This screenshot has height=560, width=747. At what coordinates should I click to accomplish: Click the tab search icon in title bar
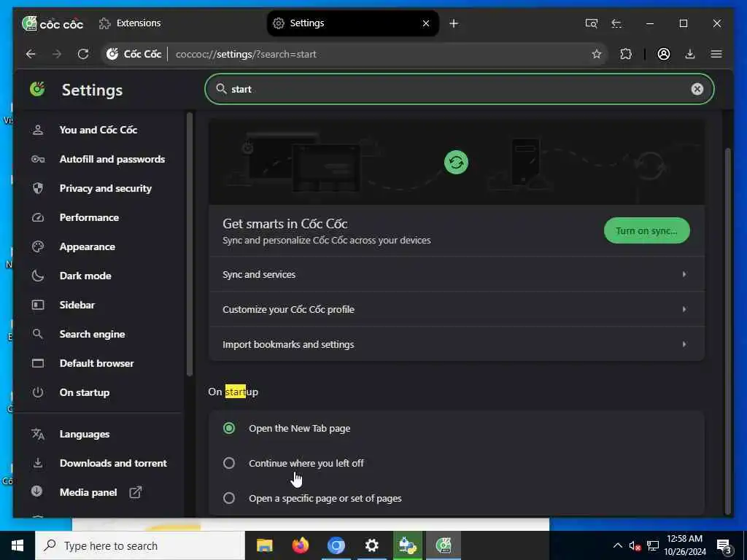[x=591, y=23]
